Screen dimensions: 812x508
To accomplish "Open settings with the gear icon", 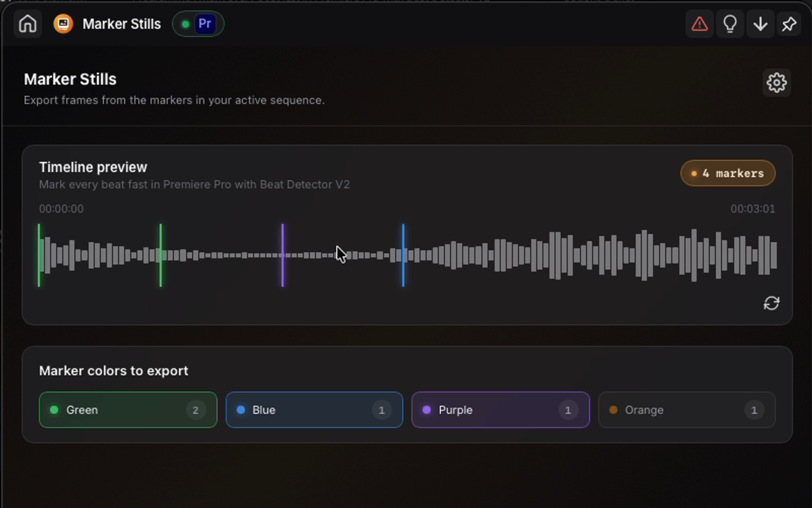I will [x=777, y=83].
